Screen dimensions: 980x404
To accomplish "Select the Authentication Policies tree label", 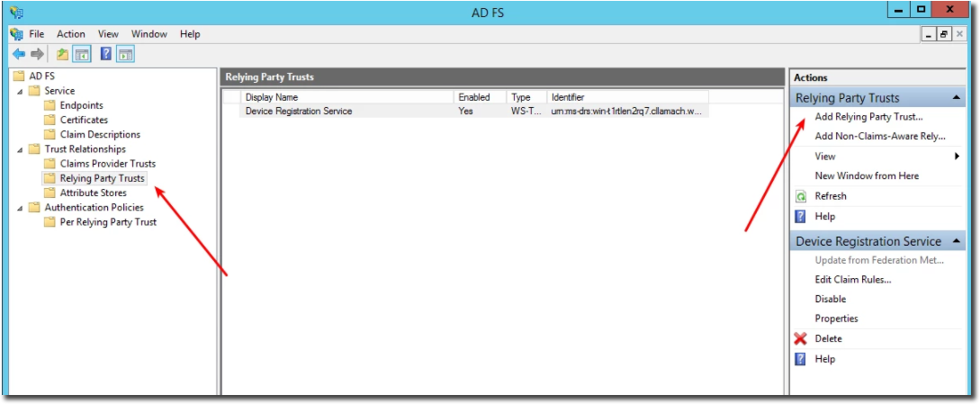I will click(94, 208).
